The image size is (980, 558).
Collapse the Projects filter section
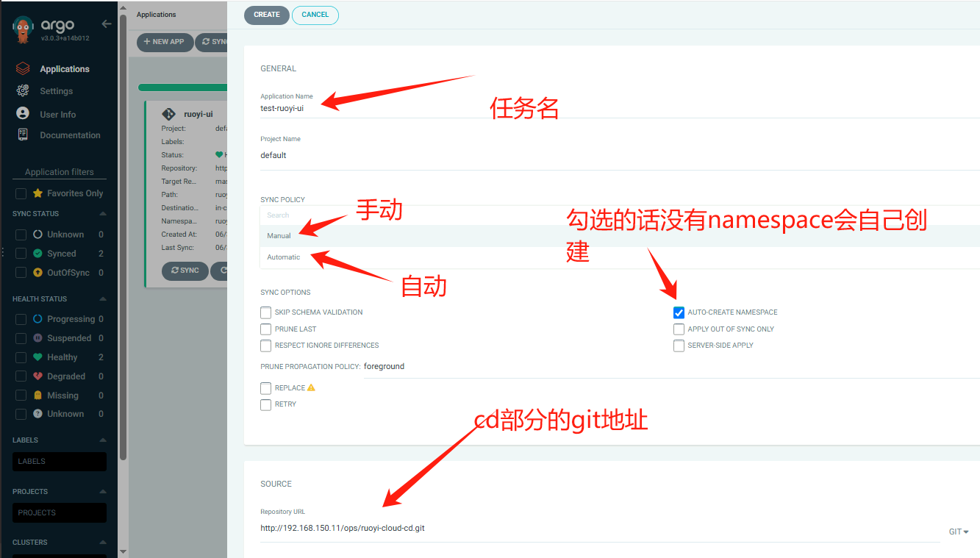[102, 492]
